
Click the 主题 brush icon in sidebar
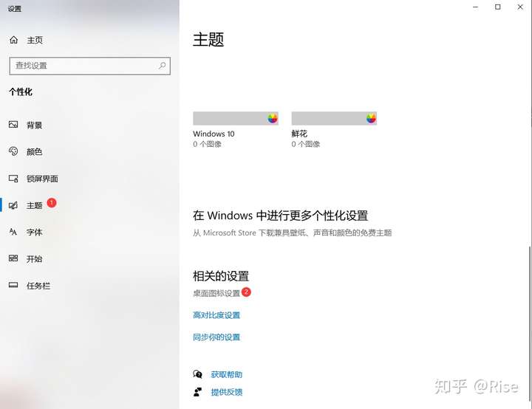coord(13,205)
